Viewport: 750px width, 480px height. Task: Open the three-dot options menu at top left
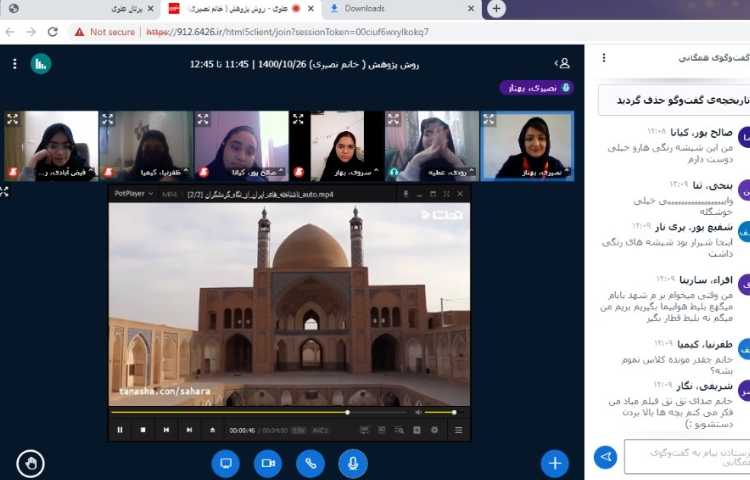[x=14, y=64]
